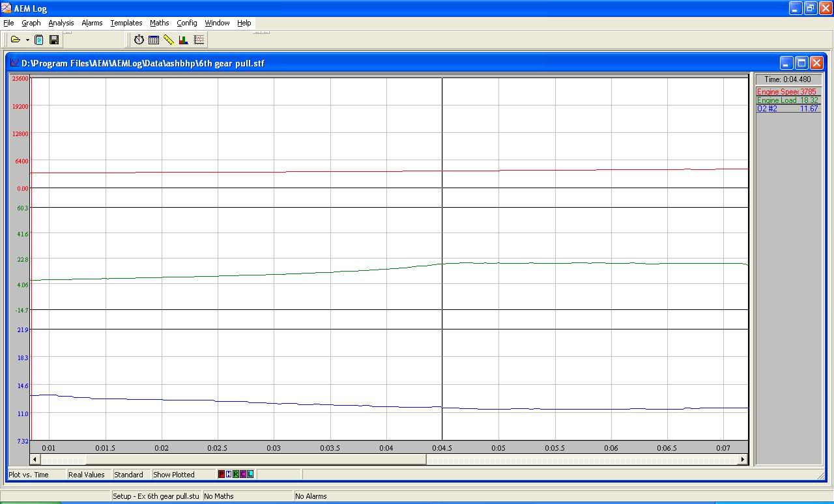Click the blue 7.32 axis scale value
The height and width of the screenshot is (504, 834).
23,441
